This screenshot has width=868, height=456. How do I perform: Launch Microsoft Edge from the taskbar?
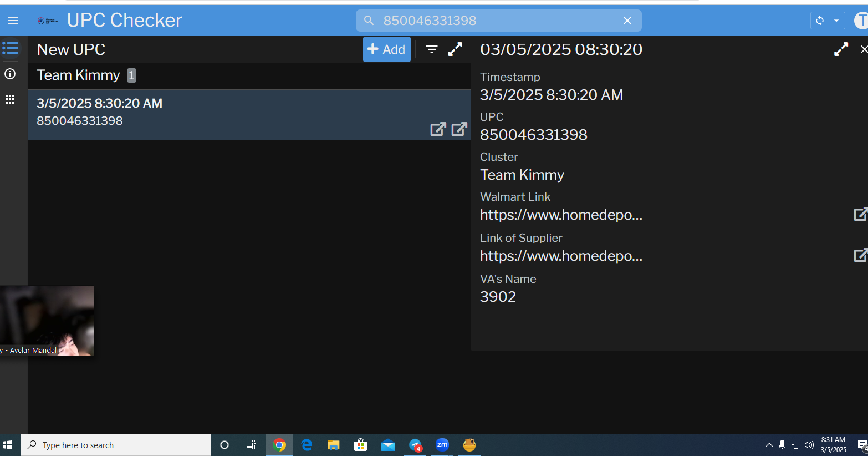point(307,445)
